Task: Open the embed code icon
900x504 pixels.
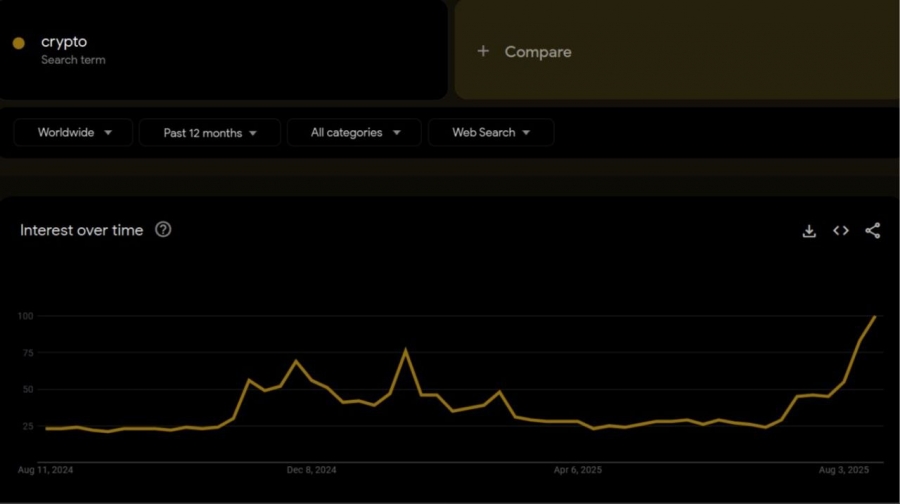Action: (841, 231)
